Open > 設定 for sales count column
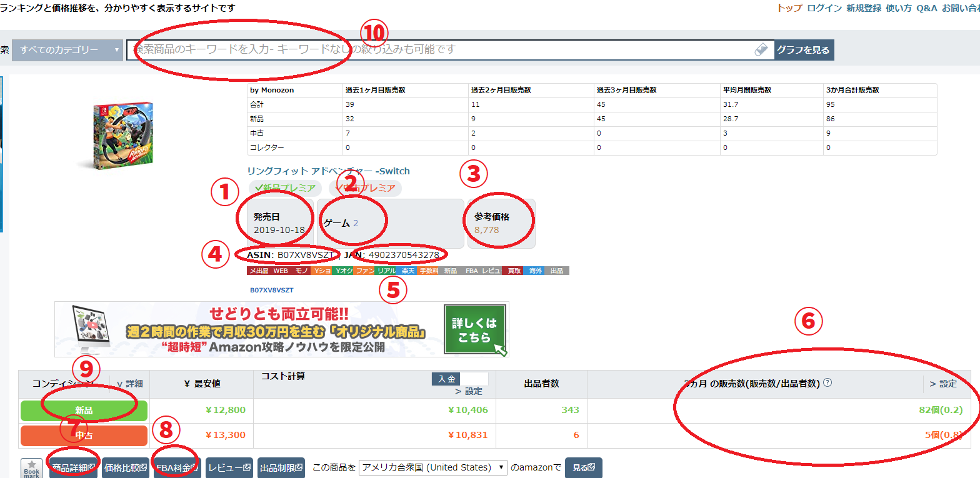This screenshot has height=478, width=980. (943, 384)
